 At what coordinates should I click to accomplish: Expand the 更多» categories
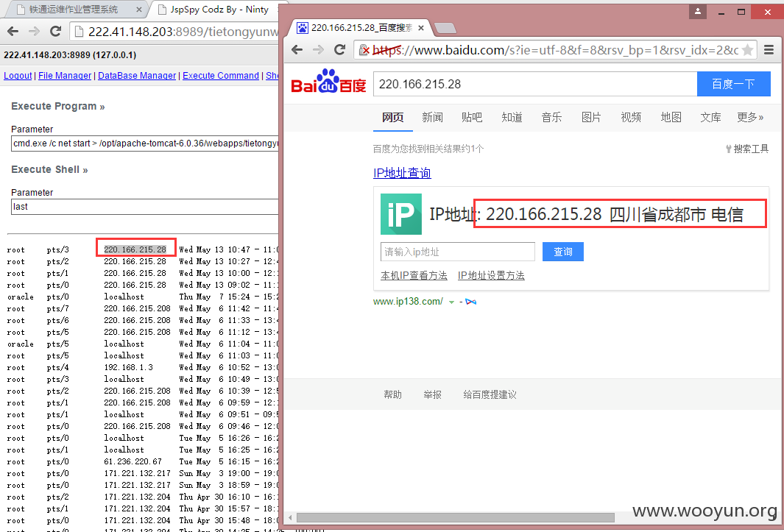pyautogui.click(x=750, y=118)
